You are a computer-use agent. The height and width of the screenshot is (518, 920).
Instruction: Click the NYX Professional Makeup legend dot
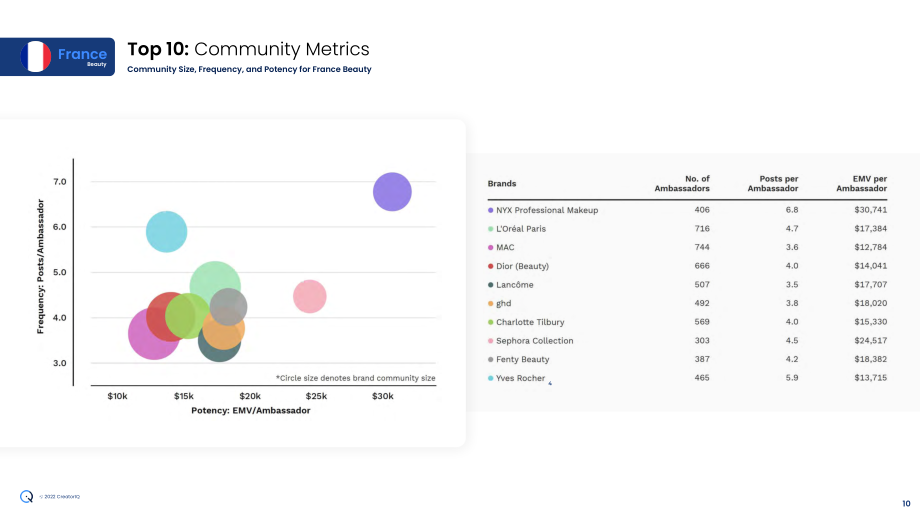click(x=491, y=210)
